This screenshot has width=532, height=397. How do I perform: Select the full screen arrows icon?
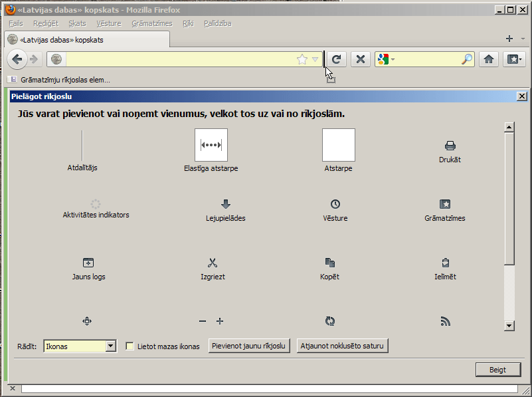pos(87,321)
